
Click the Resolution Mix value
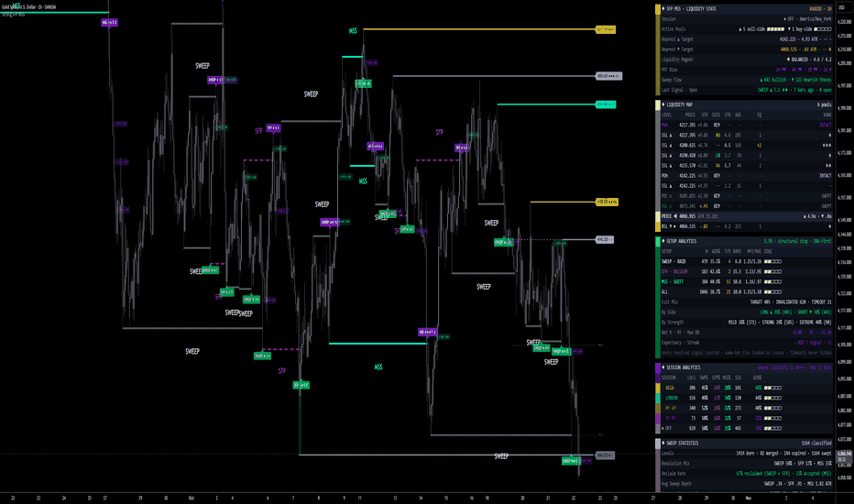pyautogui.click(x=803, y=464)
